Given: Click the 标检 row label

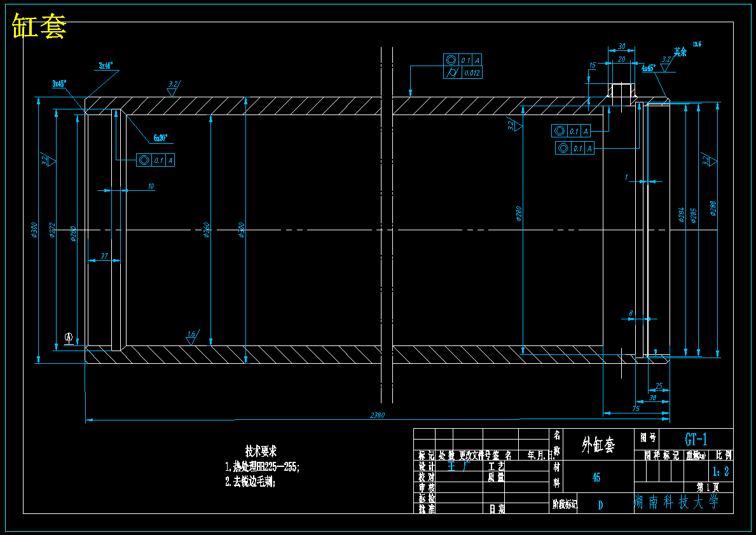Looking at the screenshot, I should (426, 498).
